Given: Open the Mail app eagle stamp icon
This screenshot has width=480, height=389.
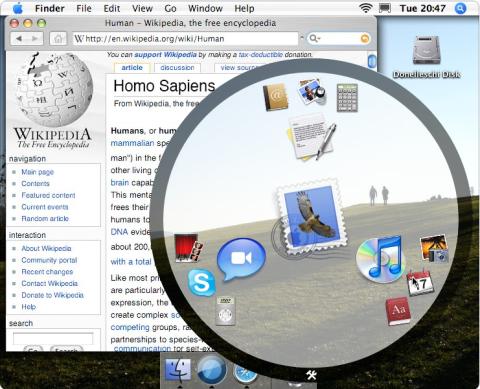Looking at the screenshot, I should 310,218.
